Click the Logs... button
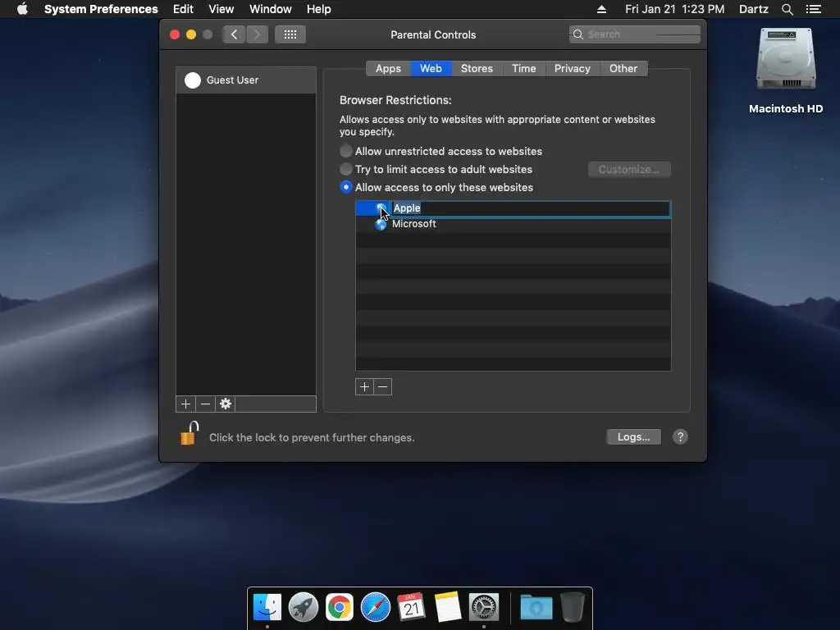840x630 pixels. 634,436
